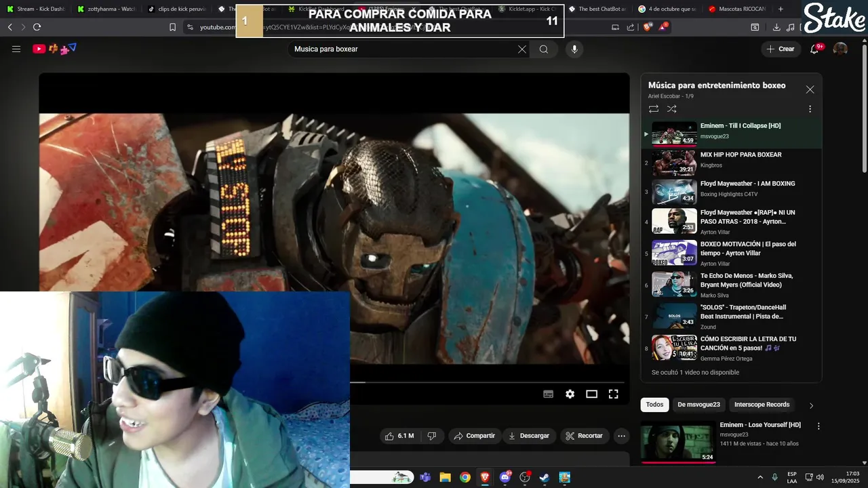Select the Todos filter chip
The width and height of the screenshot is (868, 488).
(x=654, y=405)
